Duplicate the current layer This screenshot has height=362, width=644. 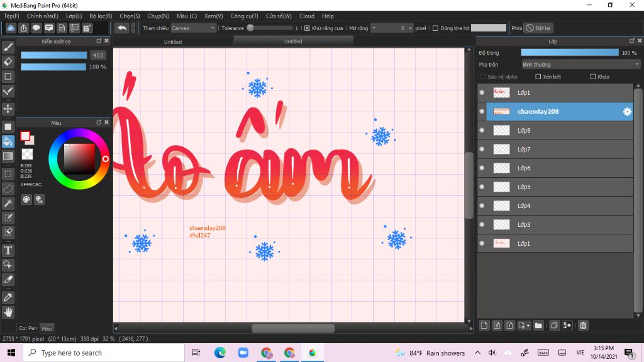(554, 326)
